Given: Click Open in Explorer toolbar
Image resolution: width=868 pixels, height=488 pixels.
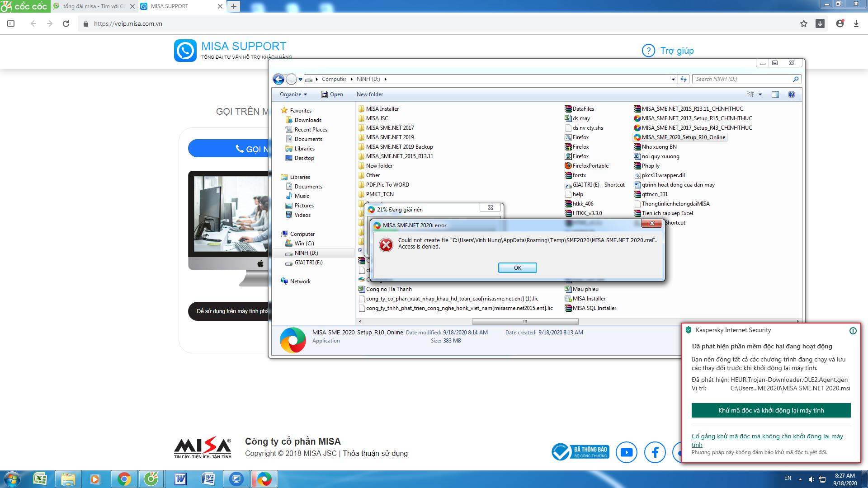Looking at the screenshot, I should coord(332,94).
